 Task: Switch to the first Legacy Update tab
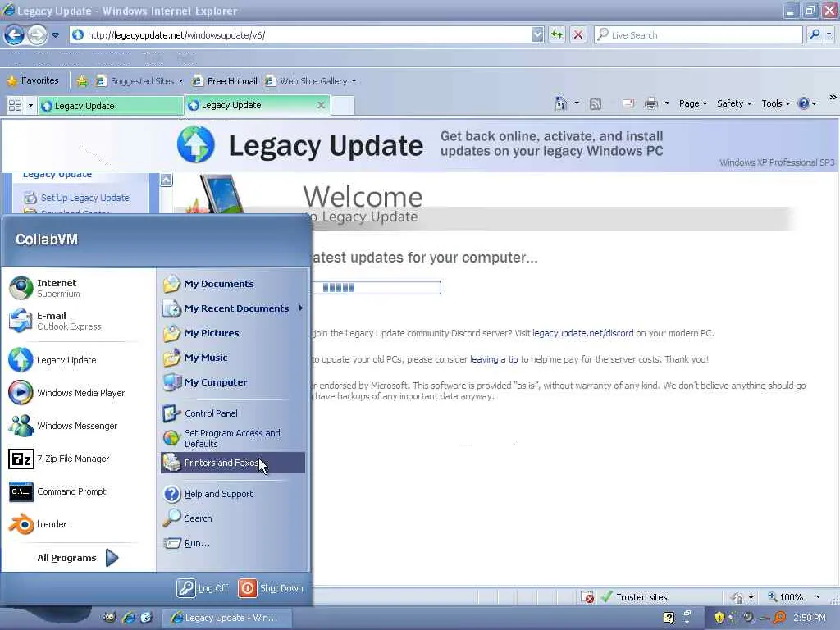click(x=111, y=106)
